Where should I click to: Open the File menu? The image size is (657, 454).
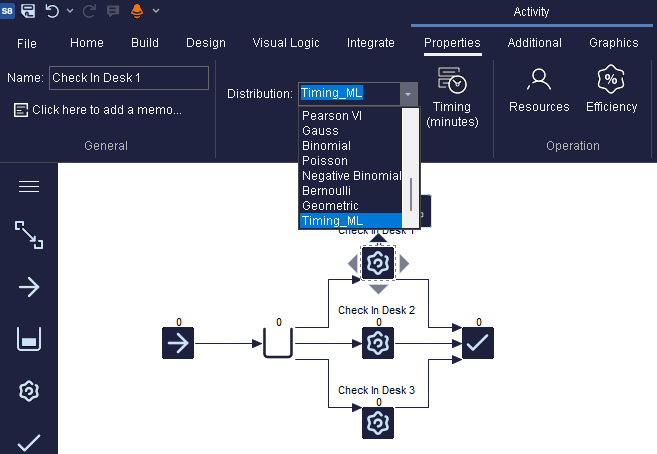[27, 43]
